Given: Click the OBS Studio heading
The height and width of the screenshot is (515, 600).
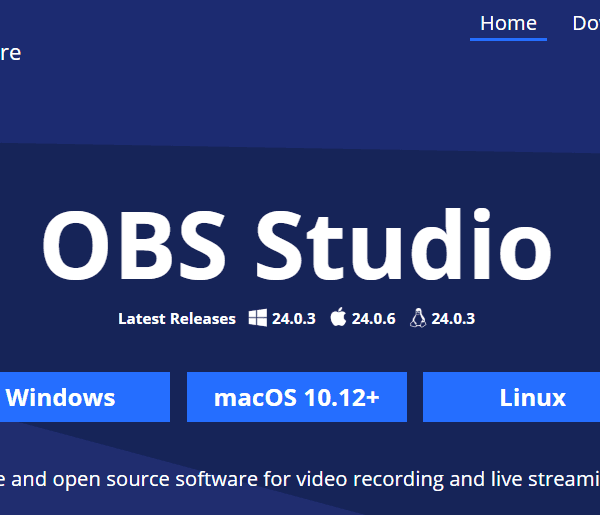Looking at the screenshot, I should tap(297, 245).
